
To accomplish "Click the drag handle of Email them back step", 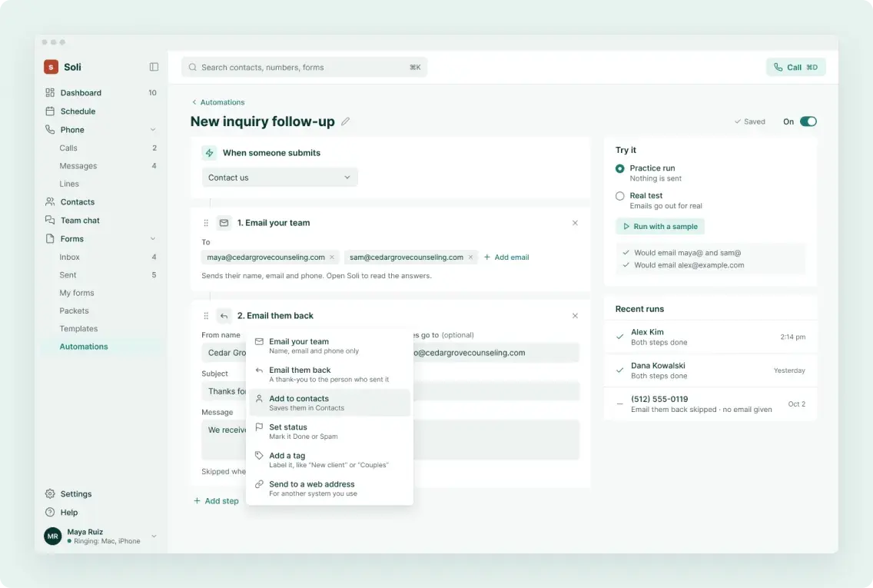I will pos(206,316).
